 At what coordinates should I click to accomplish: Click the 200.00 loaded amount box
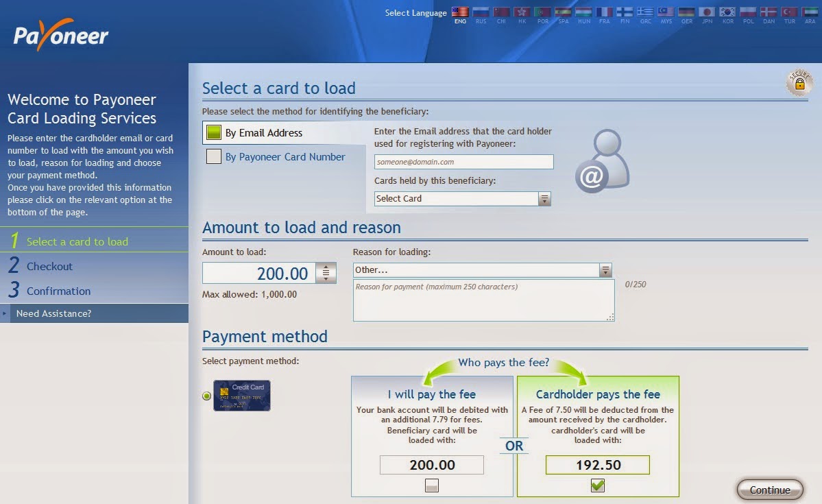click(432, 465)
